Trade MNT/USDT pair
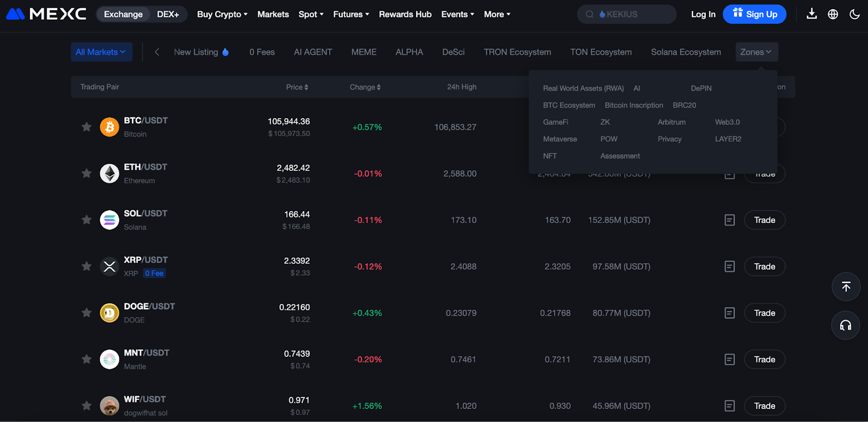 pyautogui.click(x=764, y=359)
